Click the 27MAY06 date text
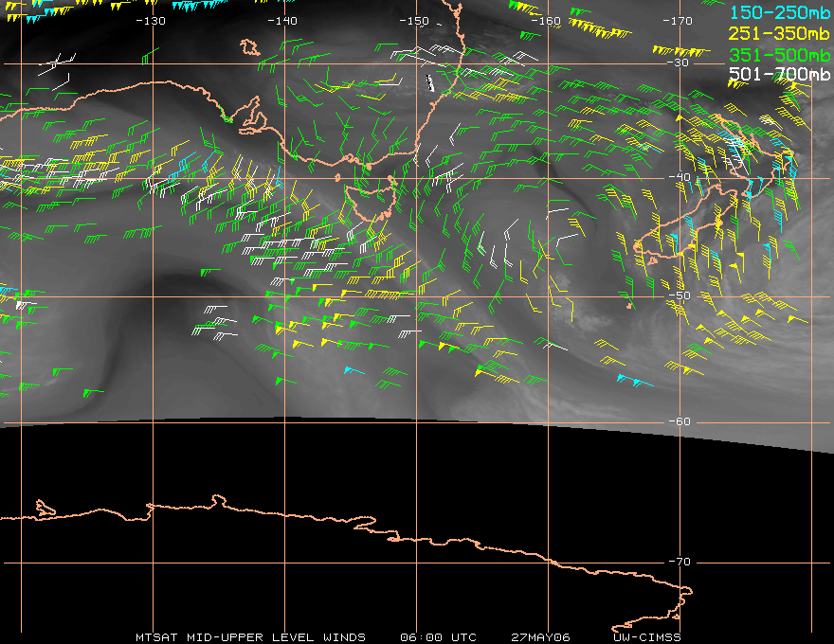Screen dimensions: 834x644 [x=540, y=637]
